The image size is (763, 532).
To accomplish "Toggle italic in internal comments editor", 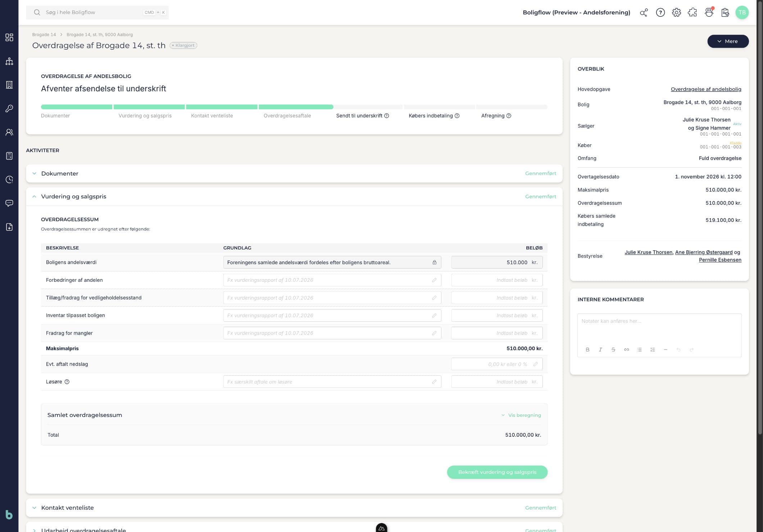I will (600, 349).
